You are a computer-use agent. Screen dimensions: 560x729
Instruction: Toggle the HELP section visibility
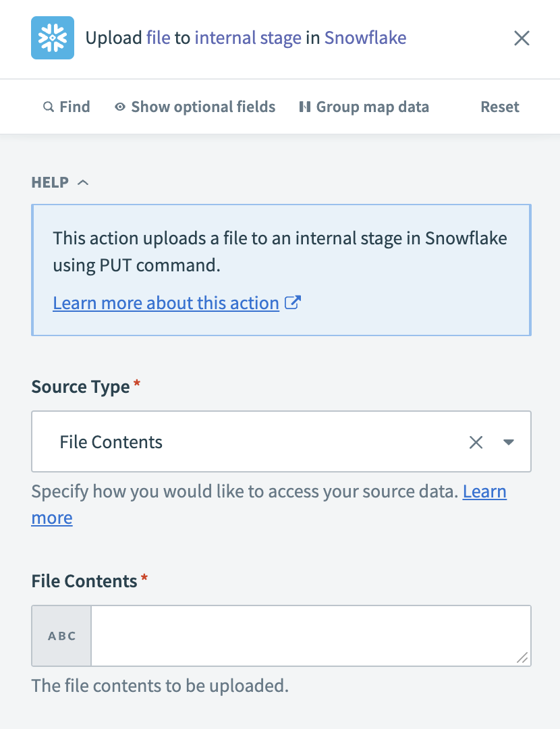point(82,182)
